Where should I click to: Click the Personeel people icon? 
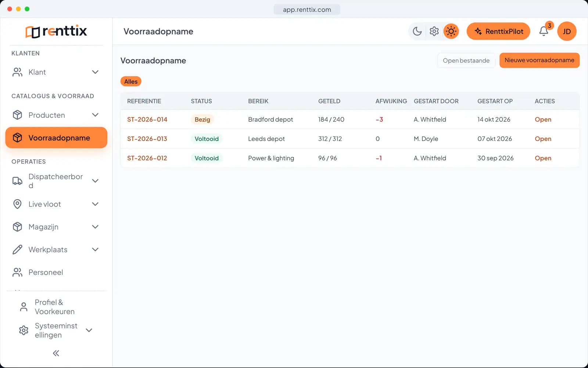tap(17, 272)
